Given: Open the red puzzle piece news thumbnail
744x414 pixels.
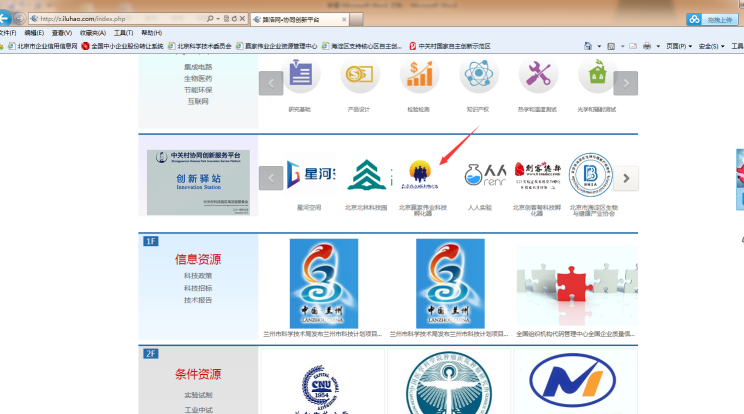Looking at the screenshot, I should tap(577, 286).
